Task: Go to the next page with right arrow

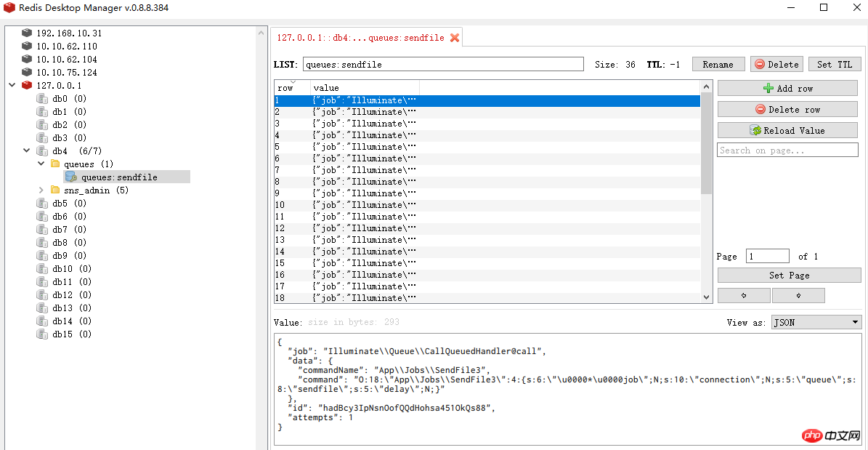Action: click(x=798, y=295)
